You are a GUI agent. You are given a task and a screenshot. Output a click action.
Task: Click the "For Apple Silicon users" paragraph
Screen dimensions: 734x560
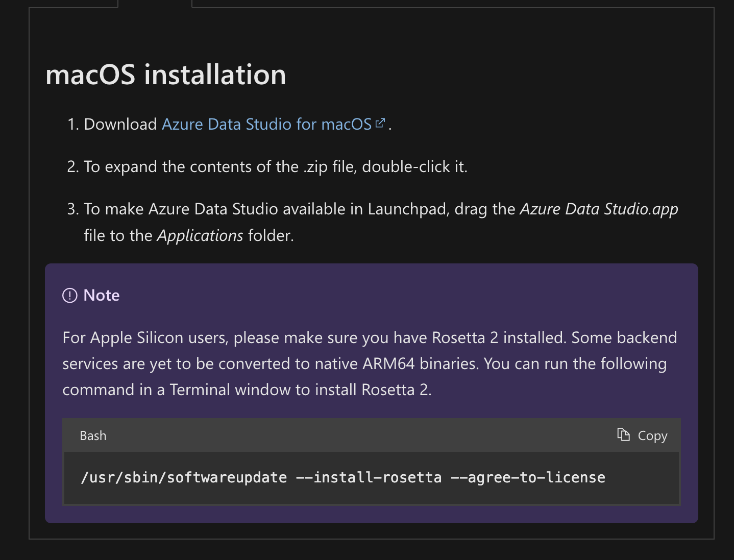(x=370, y=363)
